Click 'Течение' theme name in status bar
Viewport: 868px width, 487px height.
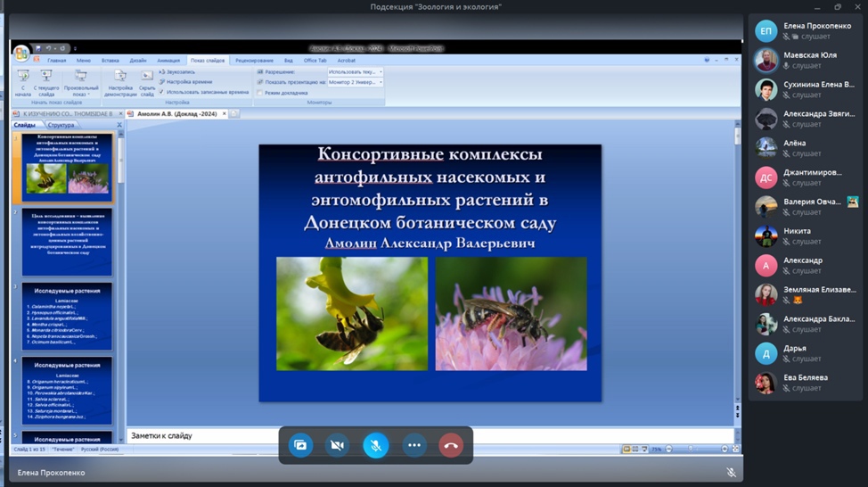[63, 450]
